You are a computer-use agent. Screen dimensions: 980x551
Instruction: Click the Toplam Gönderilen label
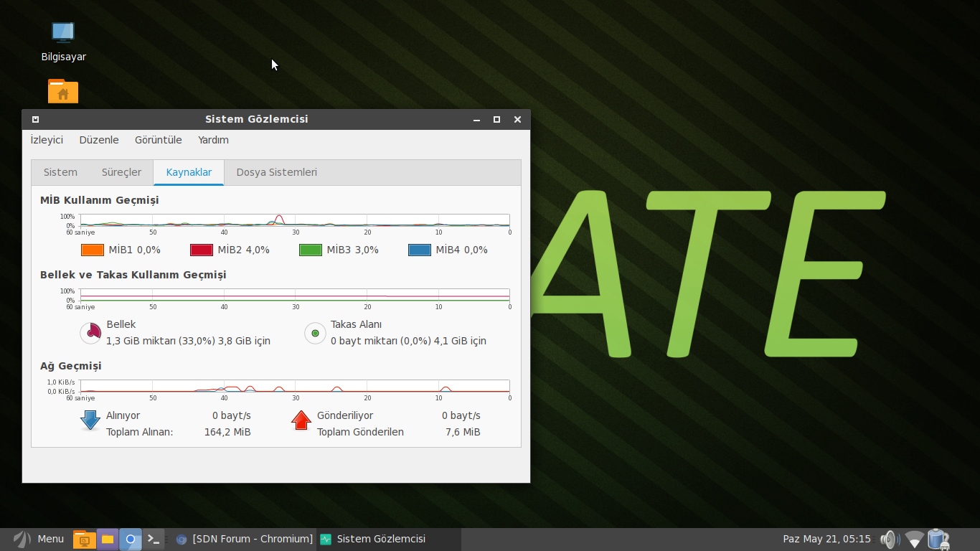361,432
